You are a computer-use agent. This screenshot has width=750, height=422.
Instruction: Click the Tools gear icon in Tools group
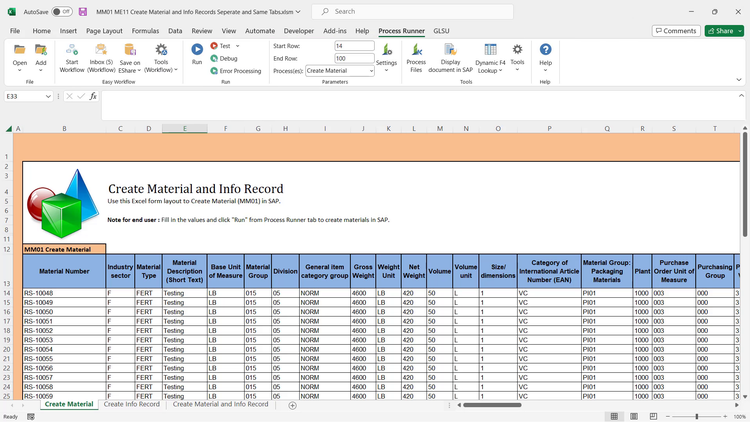[x=517, y=49]
